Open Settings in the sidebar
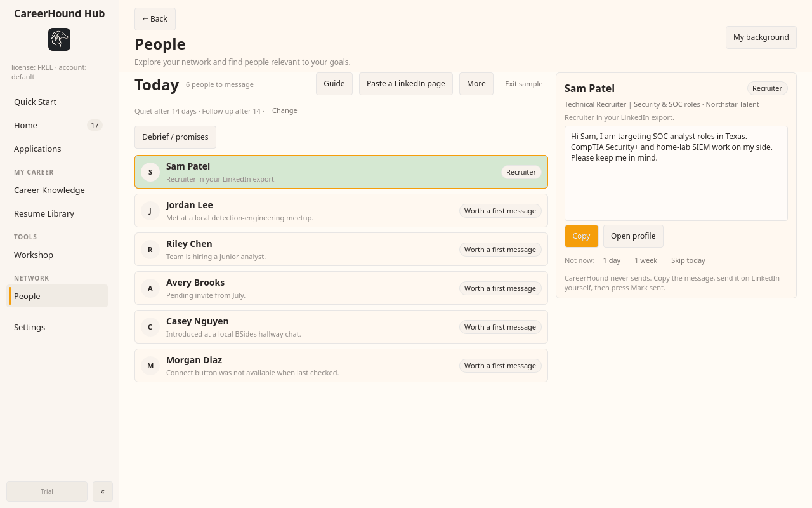 pyautogui.click(x=57, y=327)
